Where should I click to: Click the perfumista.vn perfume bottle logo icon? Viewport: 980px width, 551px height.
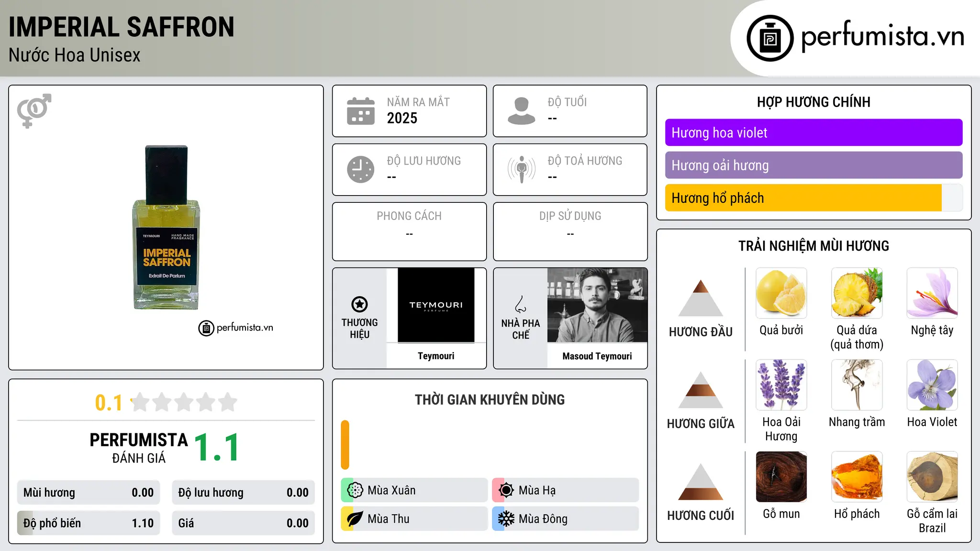[x=770, y=38]
